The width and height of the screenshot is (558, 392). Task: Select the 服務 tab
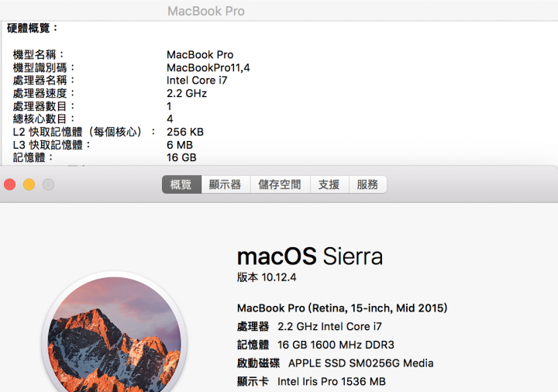pyautogui.click(x=367, y=184)
